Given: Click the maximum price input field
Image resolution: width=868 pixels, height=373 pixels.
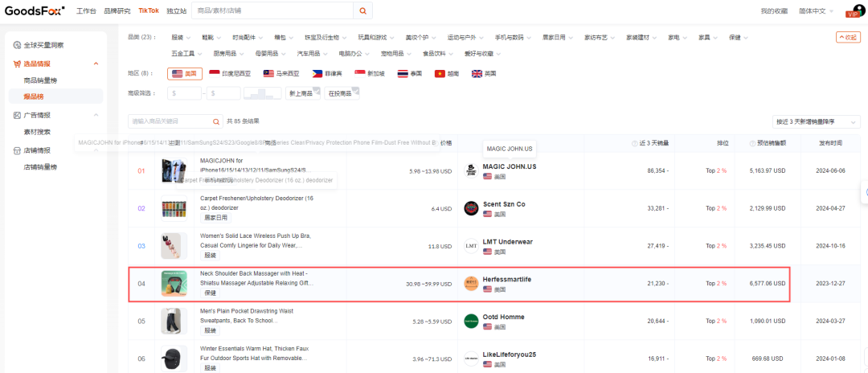Looking at the screenshot, I should 223,93.
